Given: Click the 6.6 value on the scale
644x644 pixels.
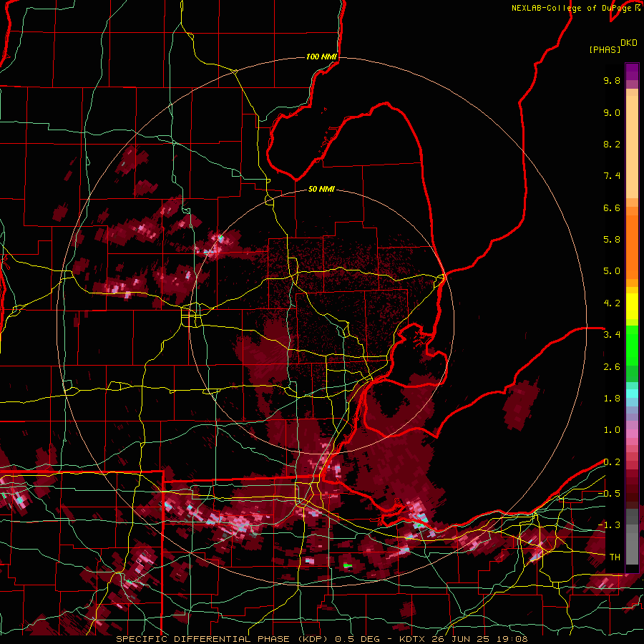Looking at the screenshot, I should (612, 208).
